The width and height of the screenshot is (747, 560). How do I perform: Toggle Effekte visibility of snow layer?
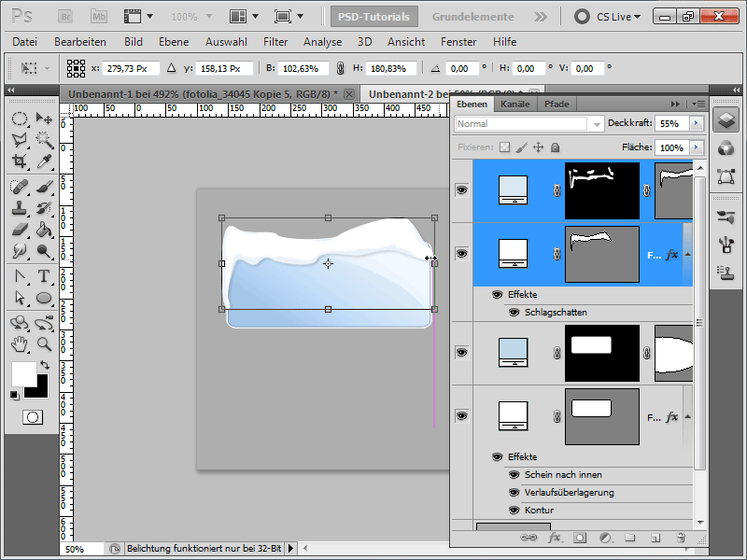click(x=497, y=295)
